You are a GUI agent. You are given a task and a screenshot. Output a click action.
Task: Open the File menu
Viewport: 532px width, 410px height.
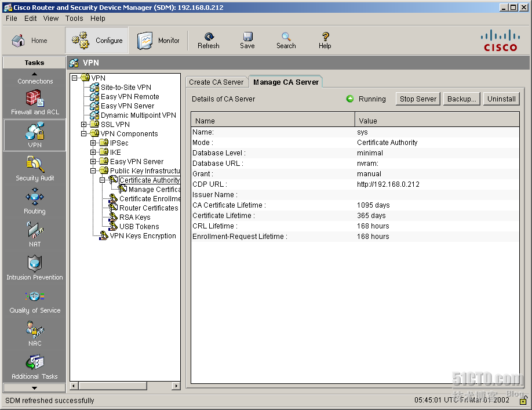point(12,19)
